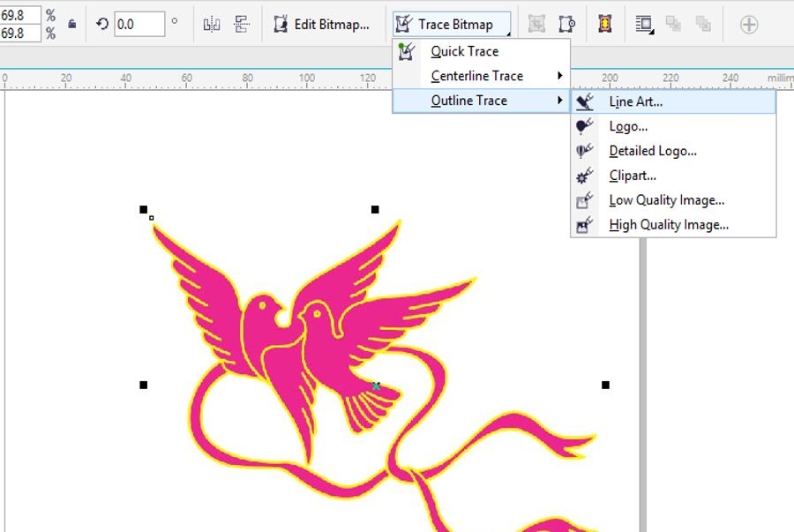Open Edit Bitmap button
Viewport: 794px width, 532px height.
[x=321, y=24]
